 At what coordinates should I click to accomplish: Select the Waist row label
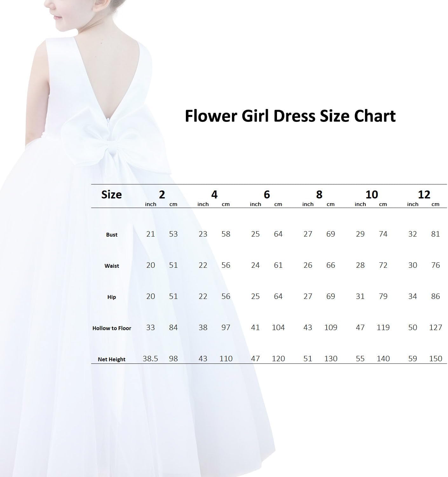click(112, 266)
